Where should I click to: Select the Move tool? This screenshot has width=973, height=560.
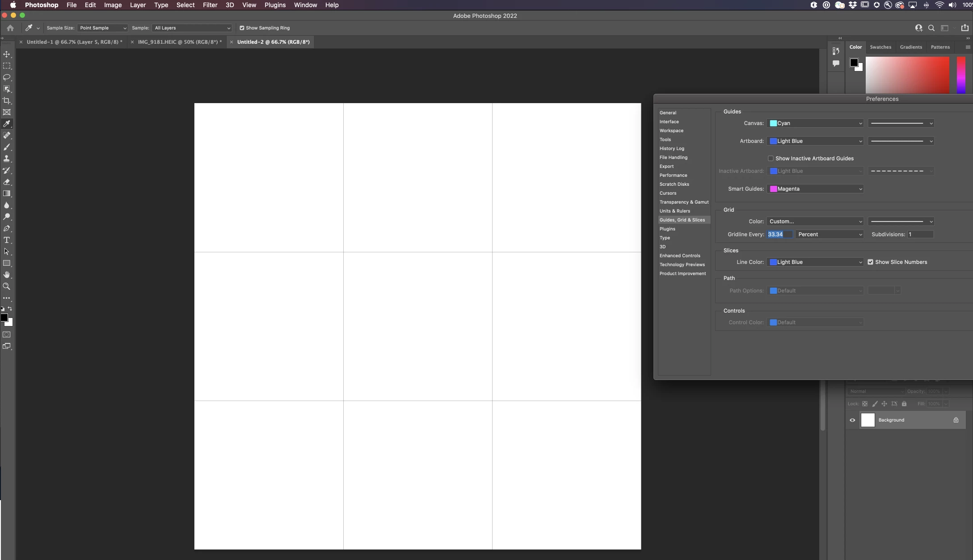(7, 54)
